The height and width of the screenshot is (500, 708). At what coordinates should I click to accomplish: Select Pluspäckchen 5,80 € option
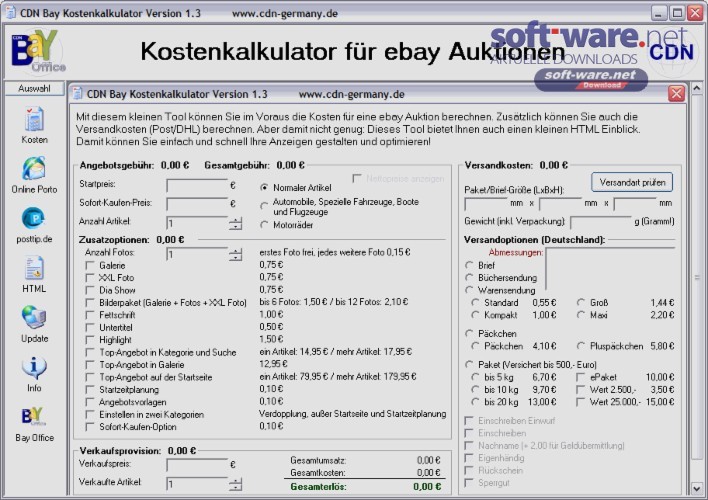click(581, 346)
